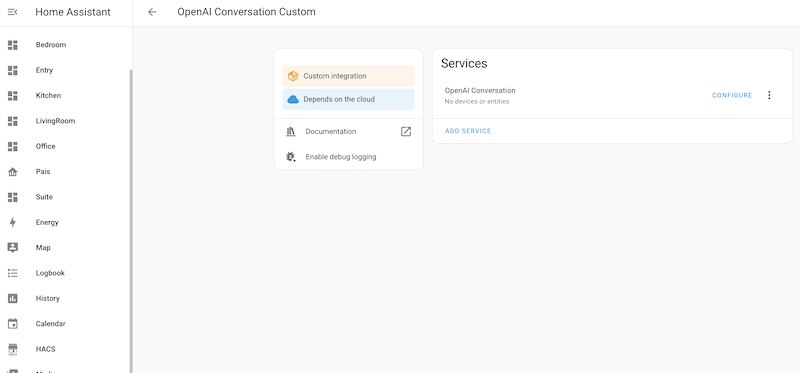Click the OpenAI Conversation Custom page title
The image size is (800, 373).
(x=246, y=12)
